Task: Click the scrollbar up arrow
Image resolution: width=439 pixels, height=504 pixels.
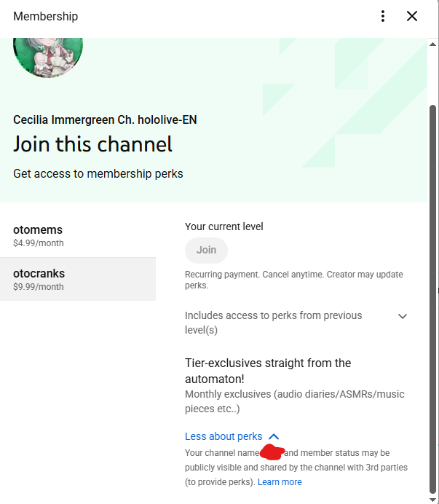Action: click(x=433, y=44)
